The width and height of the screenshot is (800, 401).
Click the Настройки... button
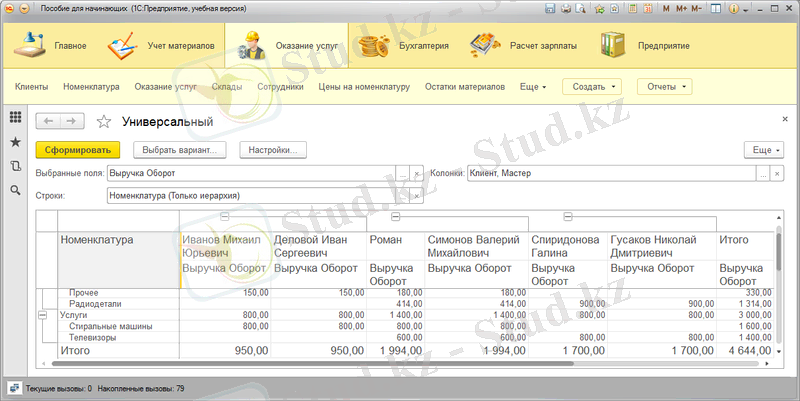point(273,149)
